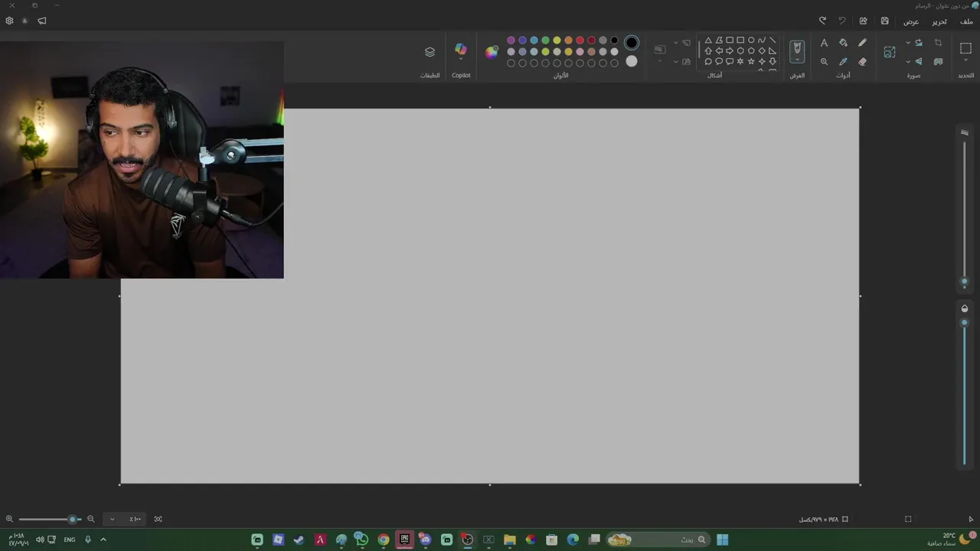This screenshot has width=980, height=551.
Task: Open the Edit colors wheel
Action: [x=492, y=52]
